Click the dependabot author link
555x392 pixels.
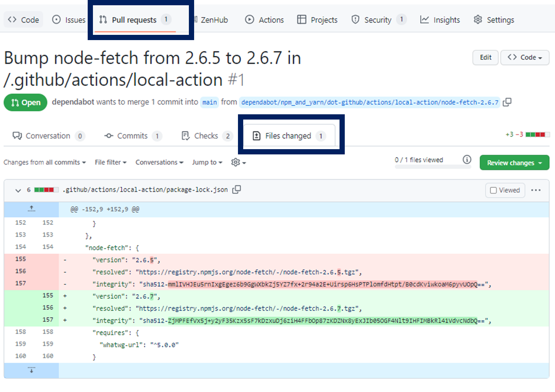pos(73,102)
